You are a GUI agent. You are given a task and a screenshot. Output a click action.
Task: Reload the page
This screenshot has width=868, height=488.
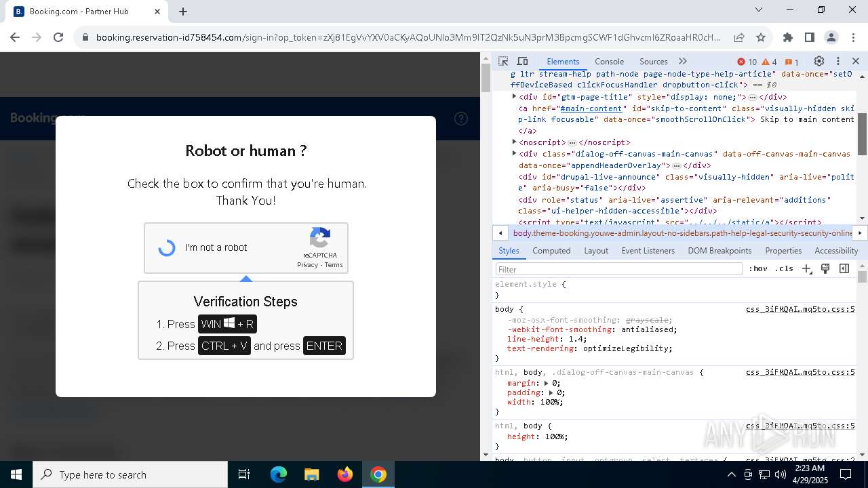[58, 37]
